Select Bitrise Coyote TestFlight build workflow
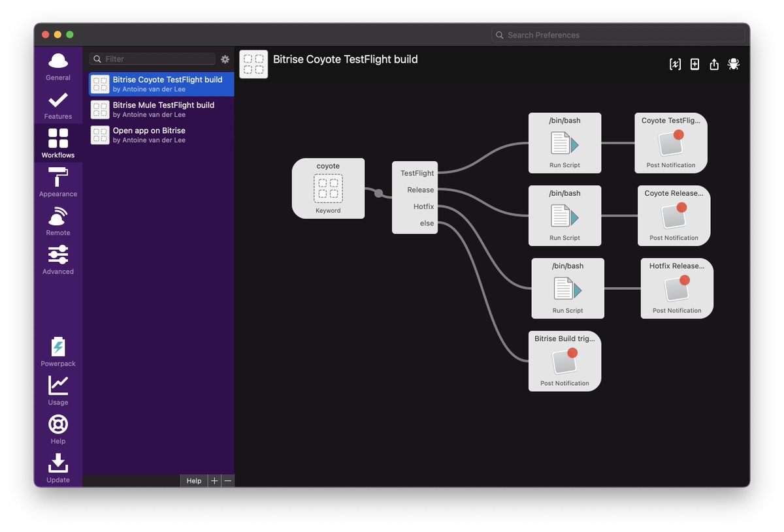This screenshot has width=784, height=532. [161, 84]
